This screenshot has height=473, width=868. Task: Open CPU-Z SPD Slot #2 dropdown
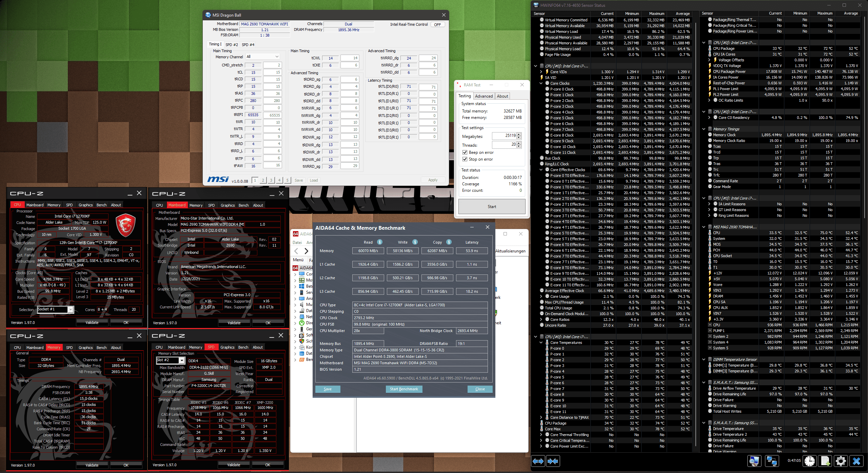pos(182,360)
